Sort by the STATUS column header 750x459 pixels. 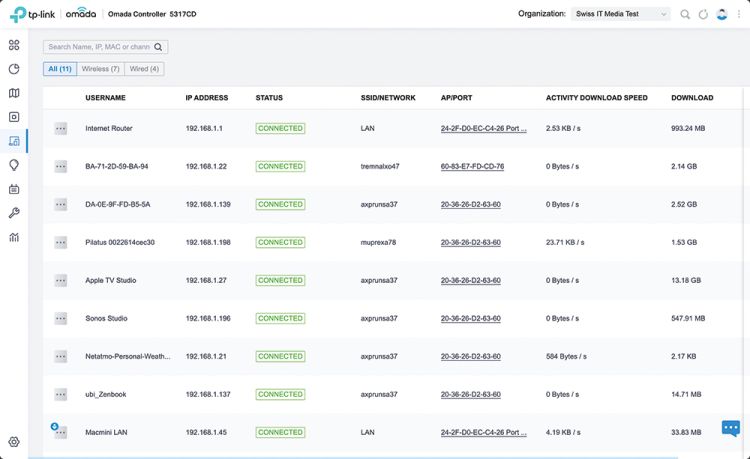click(x=269, y=98)
